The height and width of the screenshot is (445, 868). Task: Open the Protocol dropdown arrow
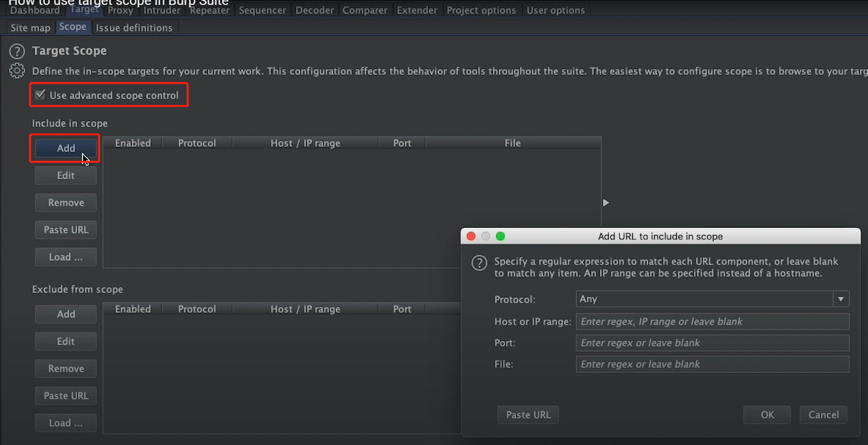click(x=841, y=299)
